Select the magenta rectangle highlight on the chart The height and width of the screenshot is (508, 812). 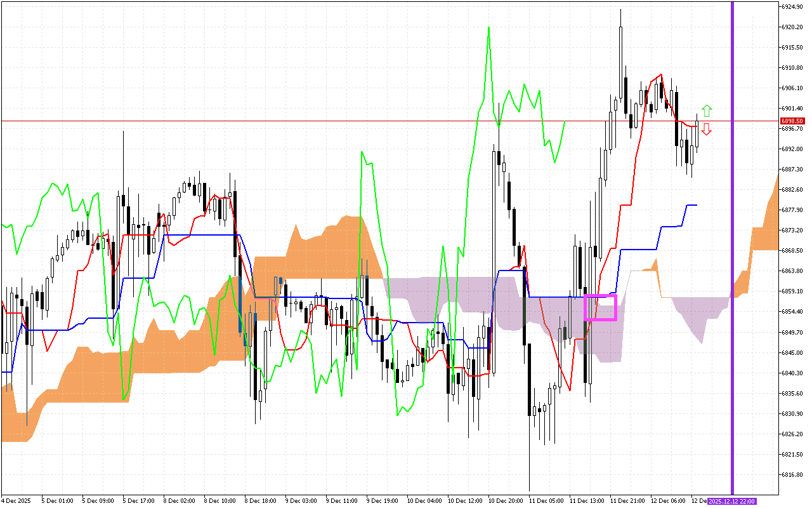coord(601,308)
